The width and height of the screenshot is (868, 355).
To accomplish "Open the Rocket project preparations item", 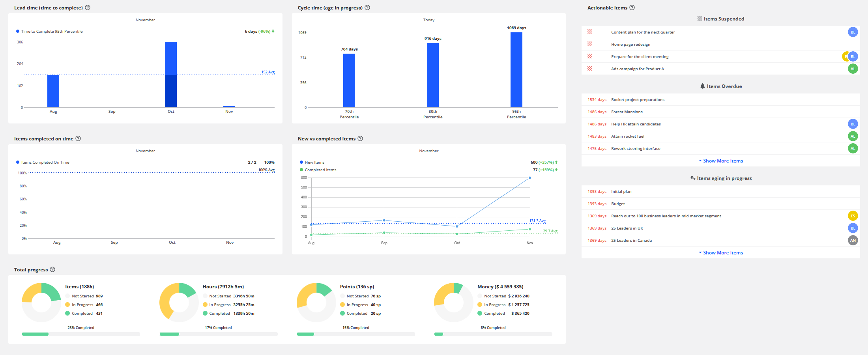I will point(638,99).
